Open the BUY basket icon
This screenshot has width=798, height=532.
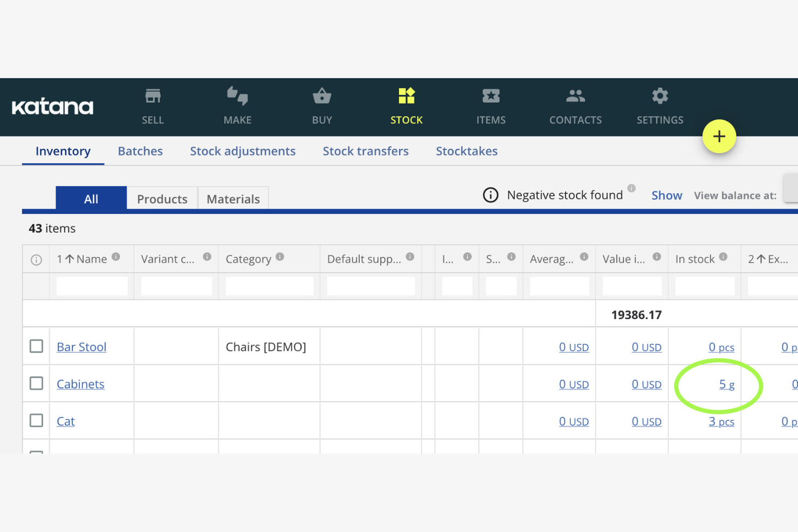click(322, 95)
